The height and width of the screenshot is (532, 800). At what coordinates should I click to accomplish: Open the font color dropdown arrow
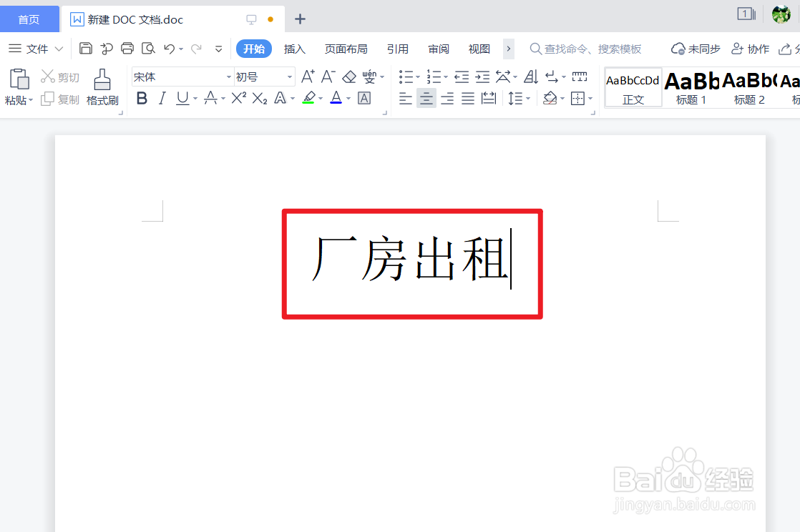click(348, 99)
